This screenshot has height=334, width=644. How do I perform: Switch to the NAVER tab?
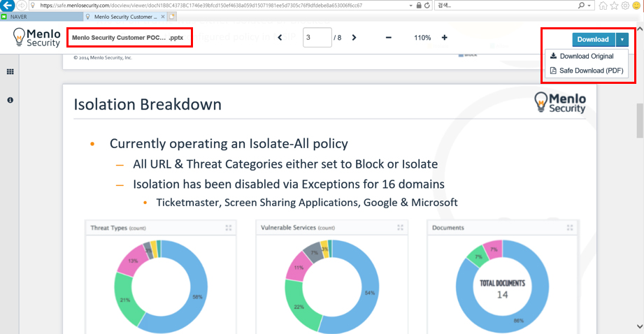[x=41, y=17]
